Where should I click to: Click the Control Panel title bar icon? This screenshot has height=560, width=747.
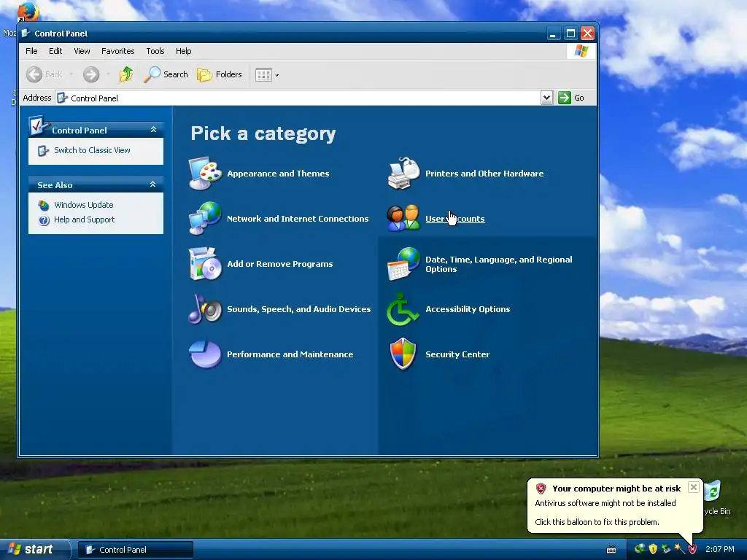coord(26,34)
